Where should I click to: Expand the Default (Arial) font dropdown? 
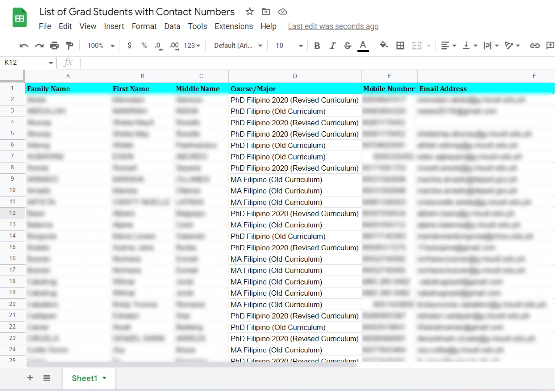point(238,46)
